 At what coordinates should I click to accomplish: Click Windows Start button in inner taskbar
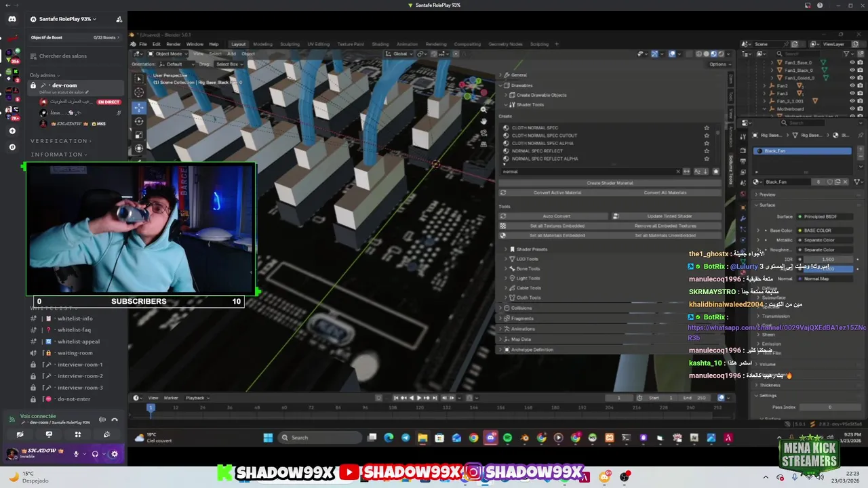pos(268,438)
